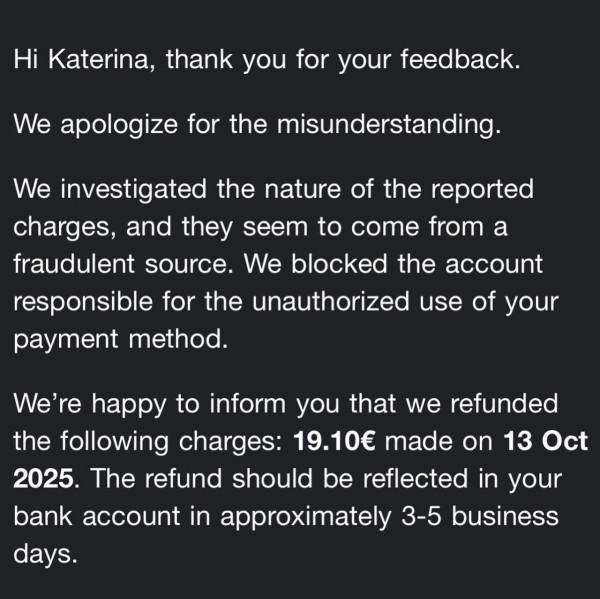Click the word "fraudulent"

(80, 264)
